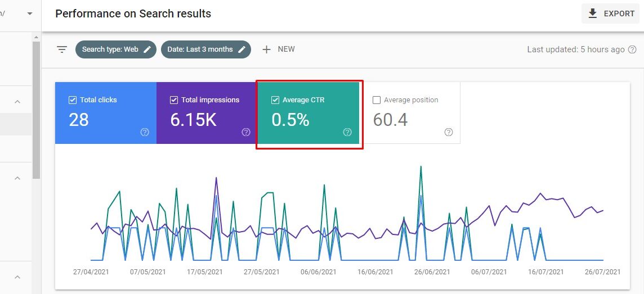Click the 28 total clicks value

pos(79,120)
